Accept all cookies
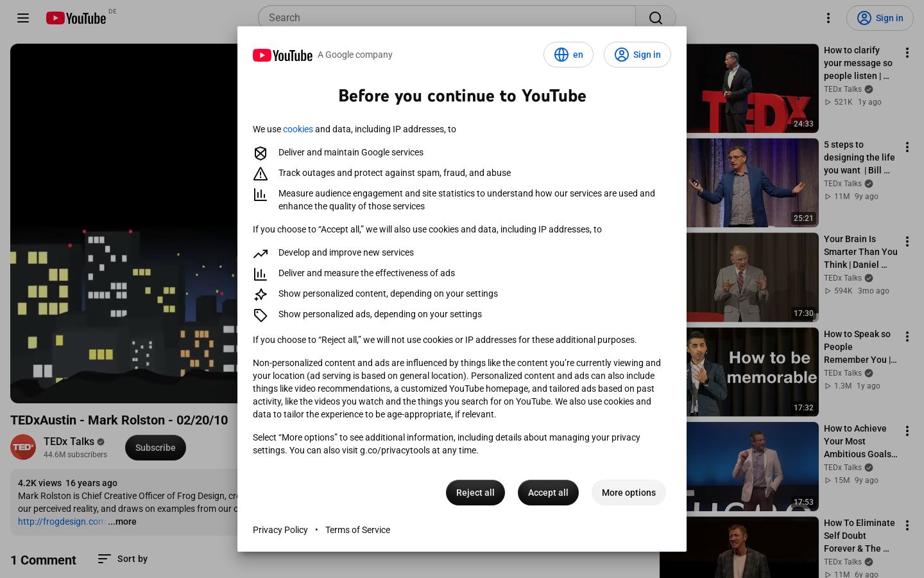Image resolution: width=924 pixels, height=578 pixels. tap(548, 493)
